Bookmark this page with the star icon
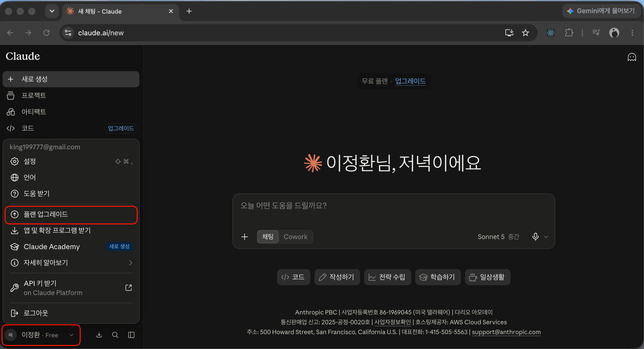The image size is (644, 349). click(525, 33)
